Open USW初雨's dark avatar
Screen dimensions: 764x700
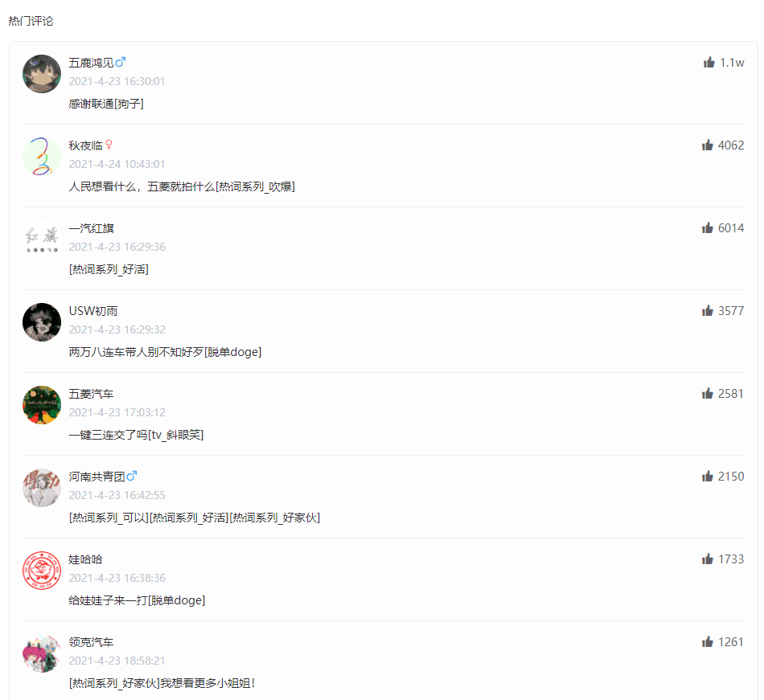pyautogui.click(x=42, y=322)
